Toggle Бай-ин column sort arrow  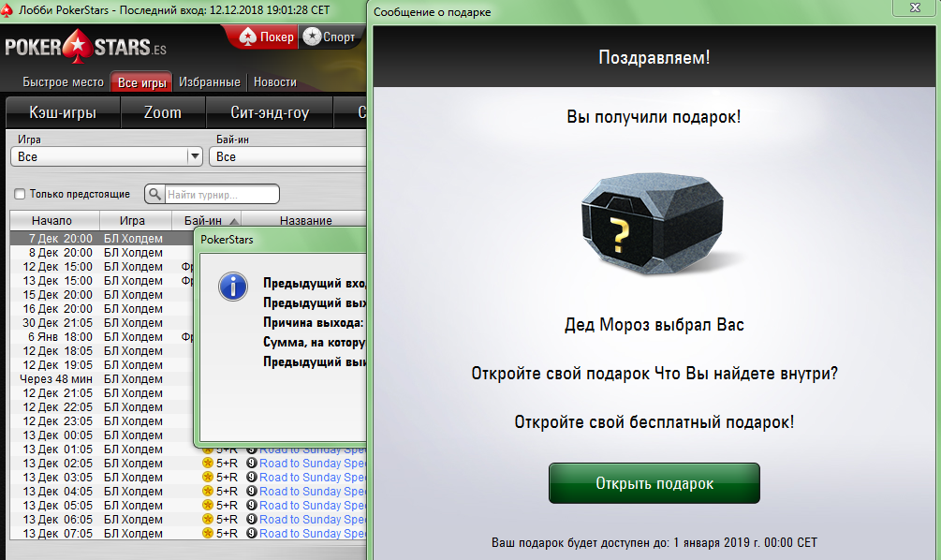pyautogui.click(x=234, y=222)
